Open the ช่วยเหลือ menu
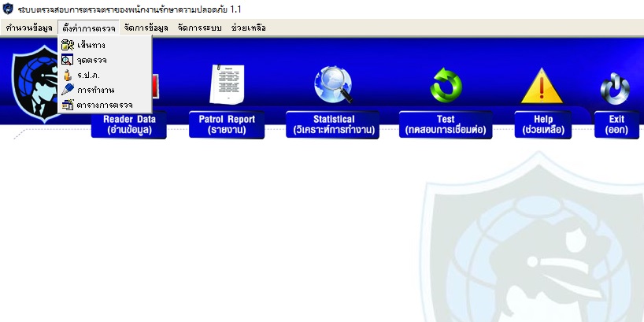 click(249, 28)
